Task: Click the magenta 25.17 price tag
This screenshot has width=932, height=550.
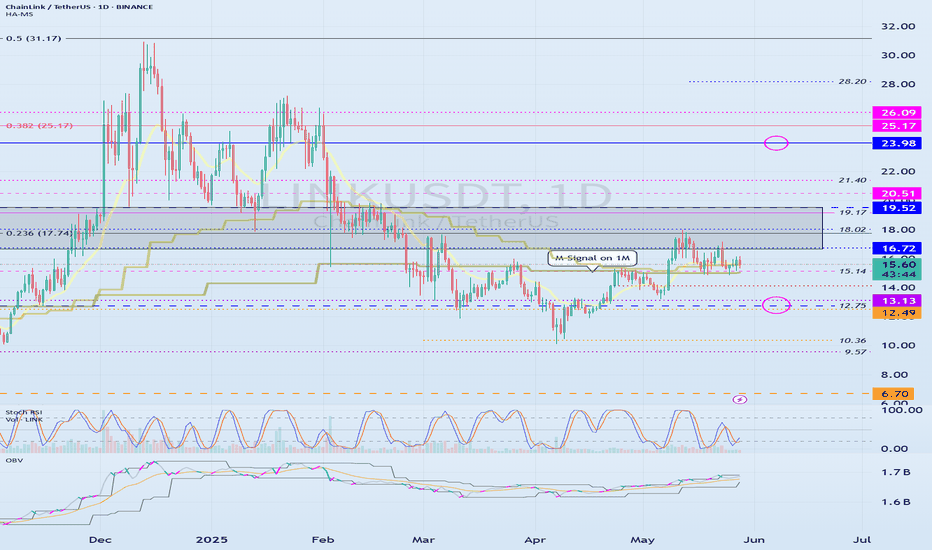Action: pos(897,126)
